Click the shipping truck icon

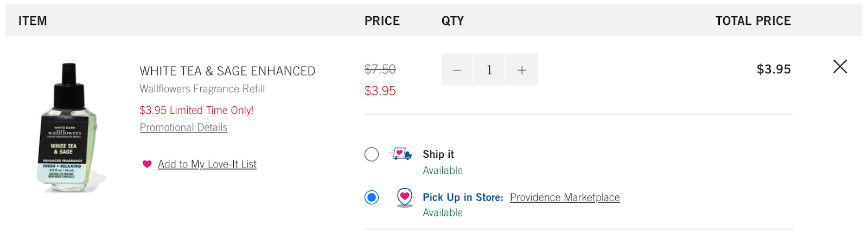[400, 154]
